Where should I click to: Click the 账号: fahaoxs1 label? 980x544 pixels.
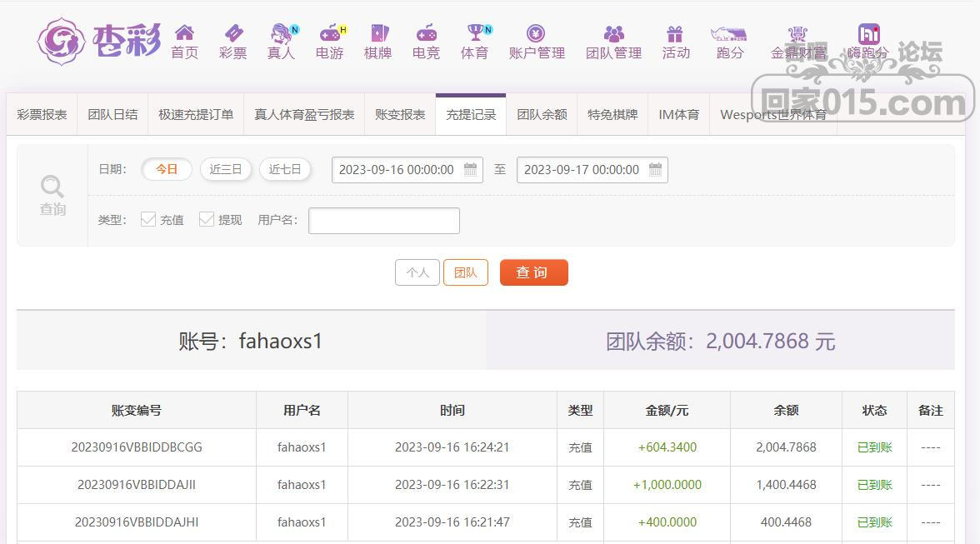coord(251,341)
